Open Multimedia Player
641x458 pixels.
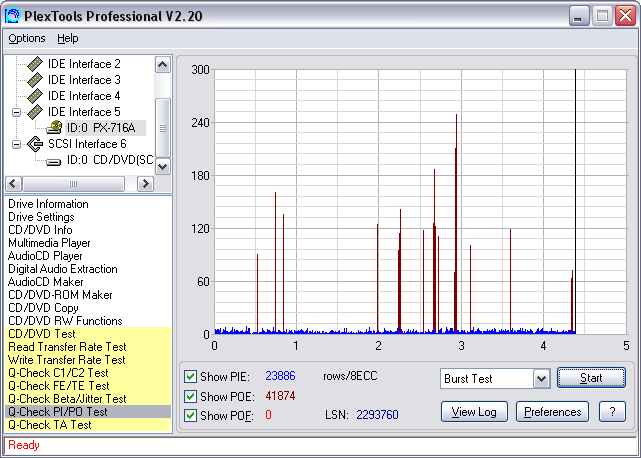pyautogui.click(x=49, y=243)
